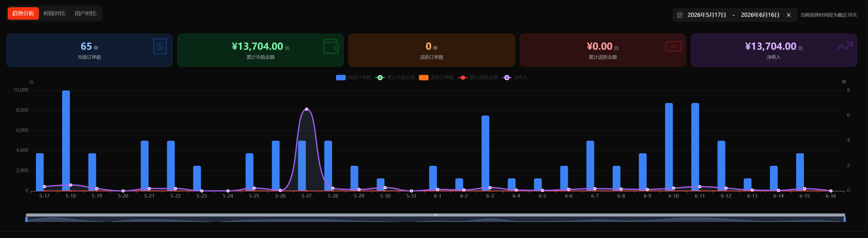Image resolution: width=868 pixels, height=238 pixels.
Task: Click the bar for 5-17
Action: (x=40, y=172)
